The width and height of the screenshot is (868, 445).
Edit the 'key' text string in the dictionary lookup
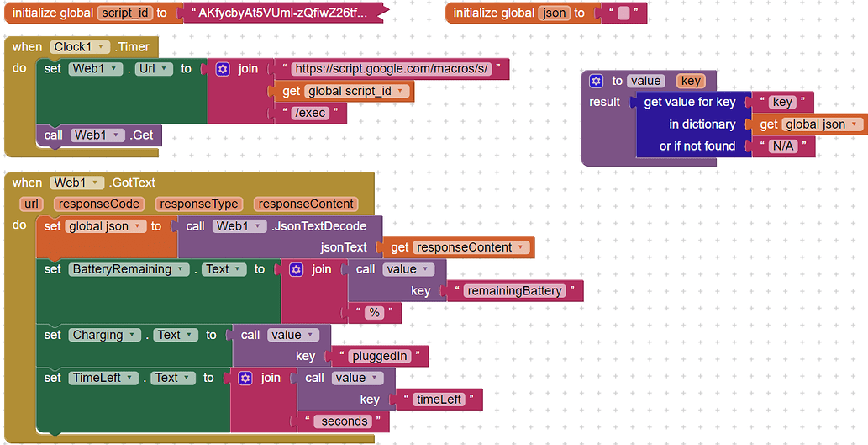pos(782,103)
